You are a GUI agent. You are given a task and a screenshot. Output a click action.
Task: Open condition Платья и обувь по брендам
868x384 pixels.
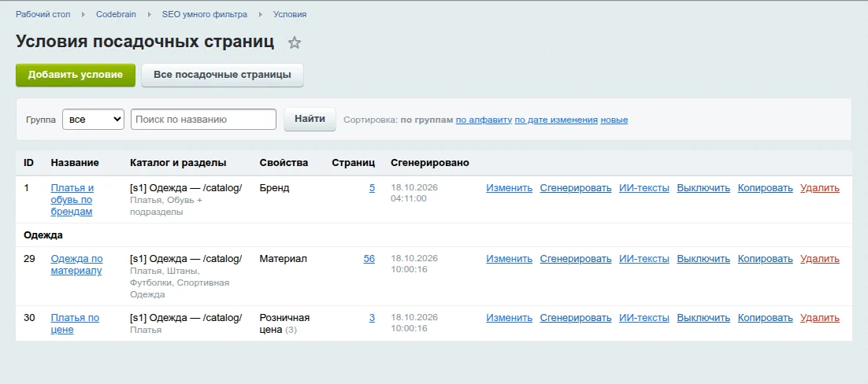72,200
